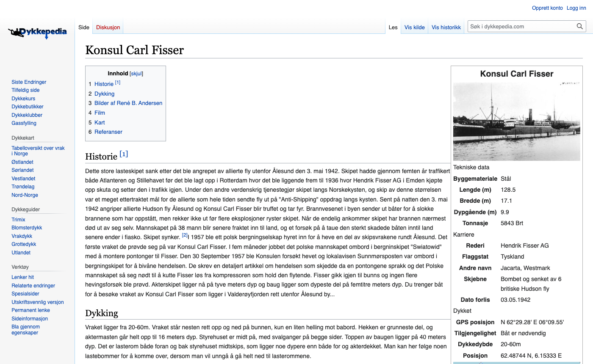Open Tabelloversikt over vrak i Norge
Image resolution: width=593 pixels, height=364 pixels.
point(38,151)
